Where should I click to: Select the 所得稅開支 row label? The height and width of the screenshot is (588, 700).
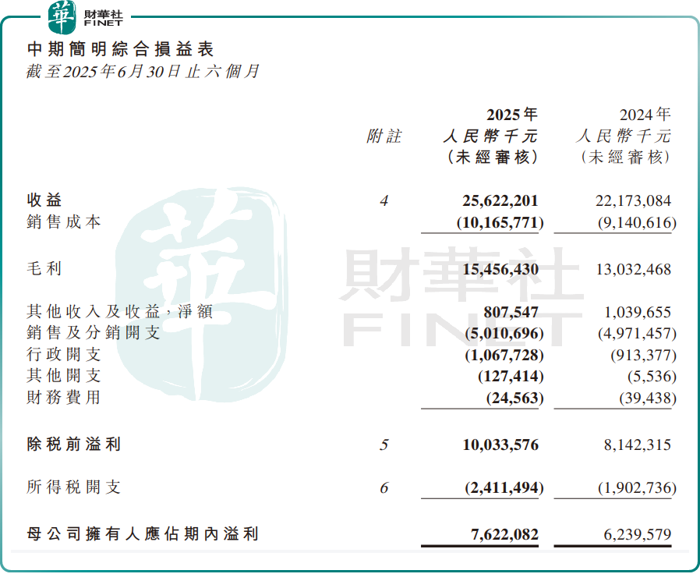73,487
